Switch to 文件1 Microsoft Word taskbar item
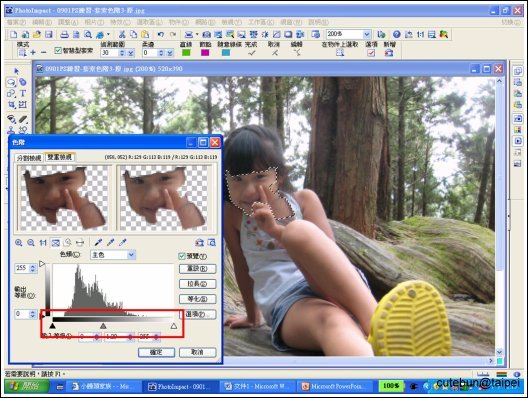Screen dimensions: 528x398 pos(259,387)
